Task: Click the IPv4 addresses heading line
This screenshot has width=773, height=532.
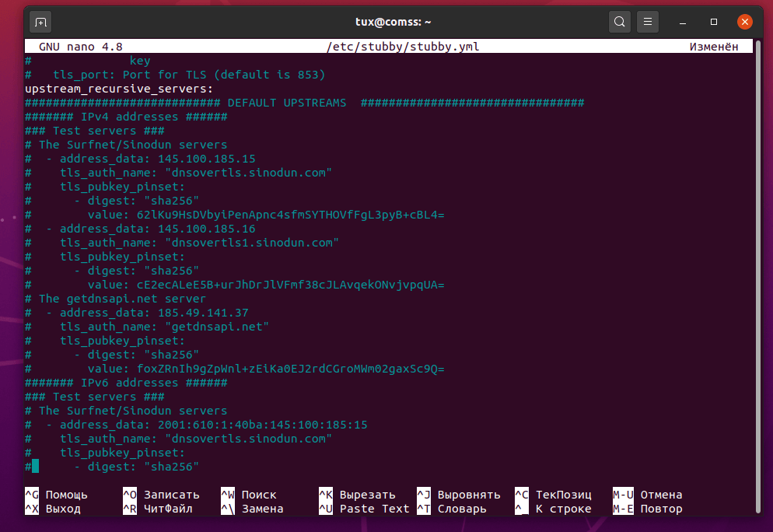Action: pos(126,117)
